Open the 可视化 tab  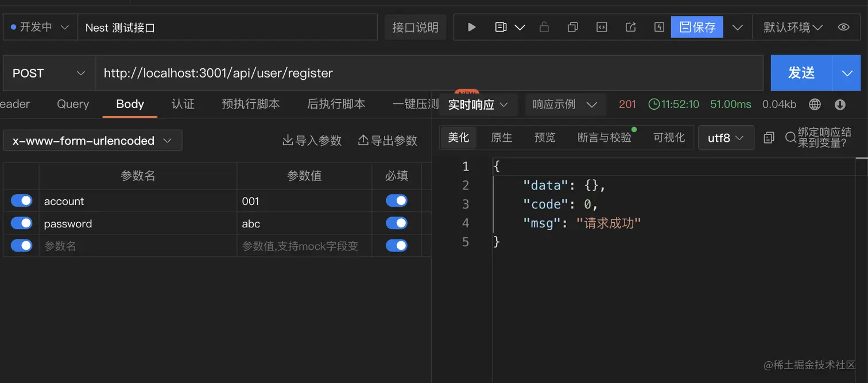tap(669, 137)
